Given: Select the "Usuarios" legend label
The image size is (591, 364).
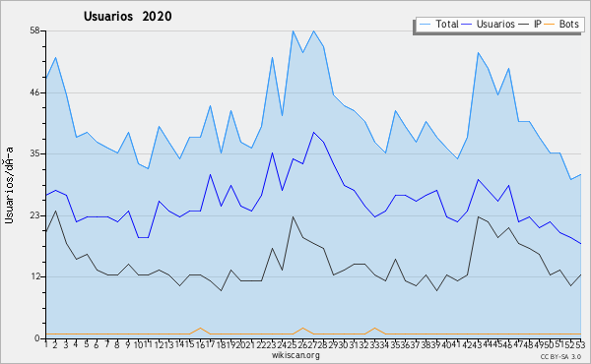Looking at the screenshot, I should [495, 24].
